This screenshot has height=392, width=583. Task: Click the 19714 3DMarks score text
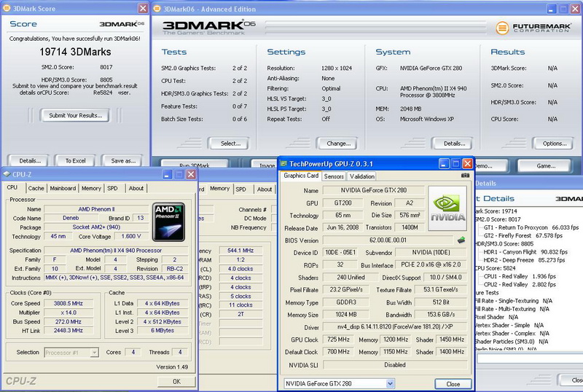point(75,52)
